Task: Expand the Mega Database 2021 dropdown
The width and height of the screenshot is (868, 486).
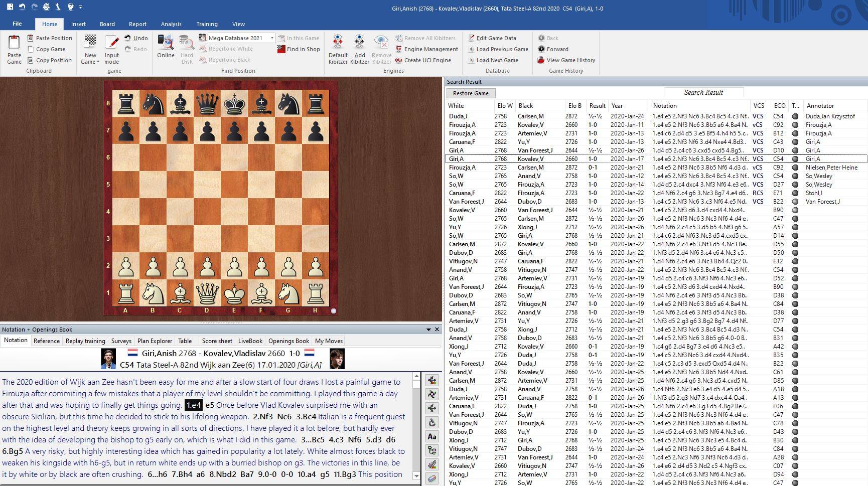Action: 272,38
